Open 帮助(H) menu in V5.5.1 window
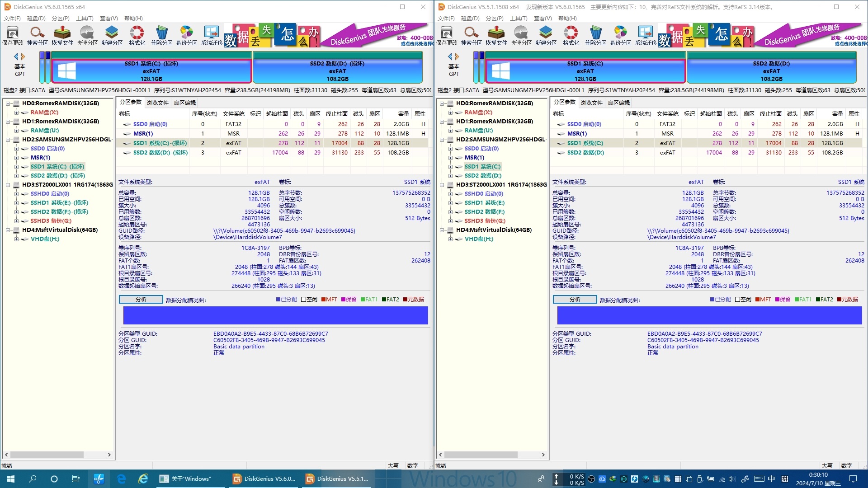 (567, 19)
